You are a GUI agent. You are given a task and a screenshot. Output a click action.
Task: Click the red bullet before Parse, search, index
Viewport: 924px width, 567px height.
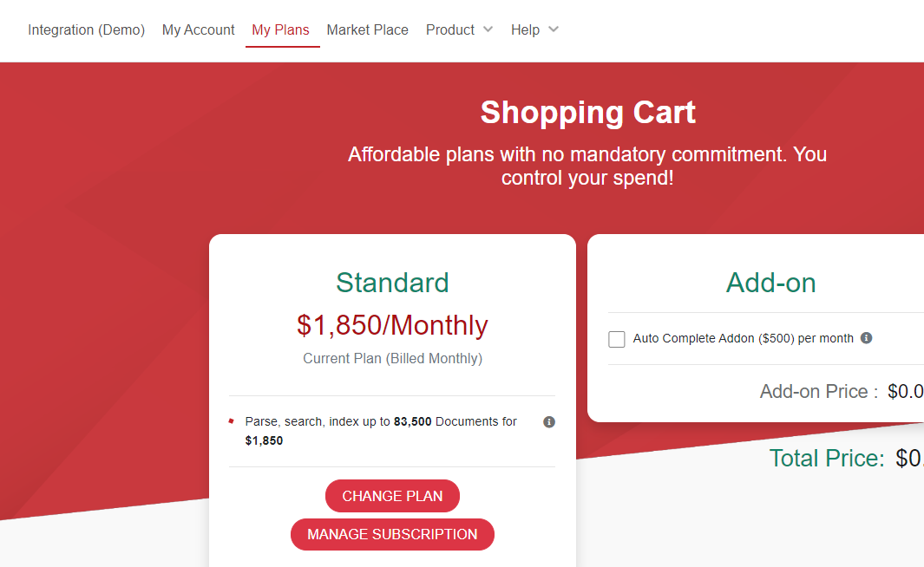click(232, 421)
